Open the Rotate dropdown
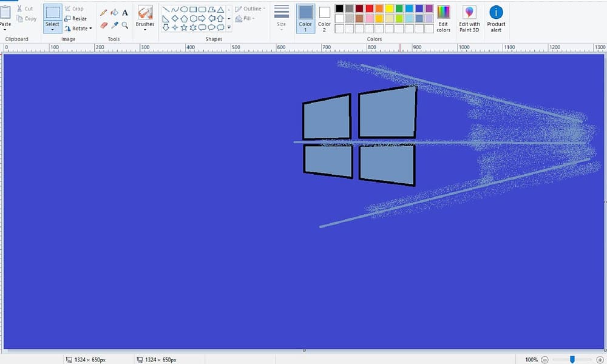This screenshot has height=364, width=607. [x=78, y=28]
